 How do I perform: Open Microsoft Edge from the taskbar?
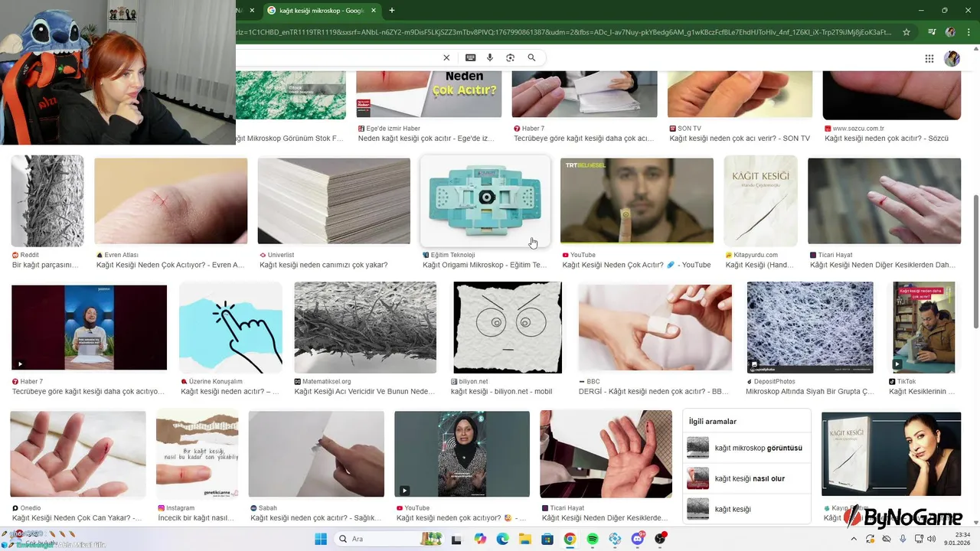pos(502,539)
